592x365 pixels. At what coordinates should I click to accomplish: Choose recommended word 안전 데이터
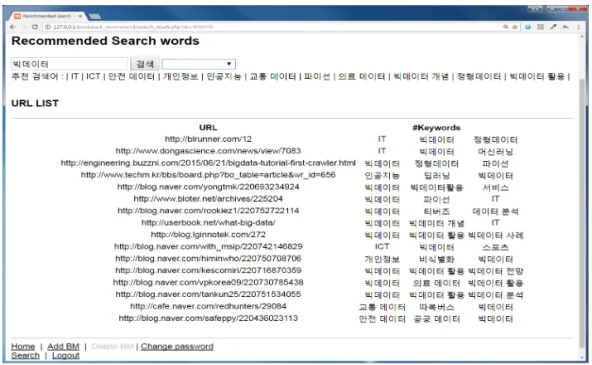(x=131, y=76)
